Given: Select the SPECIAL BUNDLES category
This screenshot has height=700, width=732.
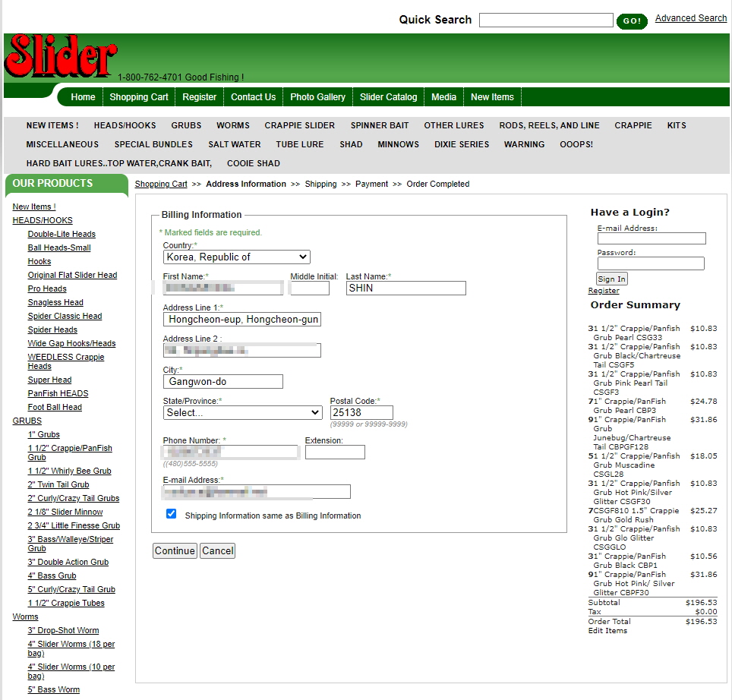Looking at the screenshot, I should click(x=153, y=145).
